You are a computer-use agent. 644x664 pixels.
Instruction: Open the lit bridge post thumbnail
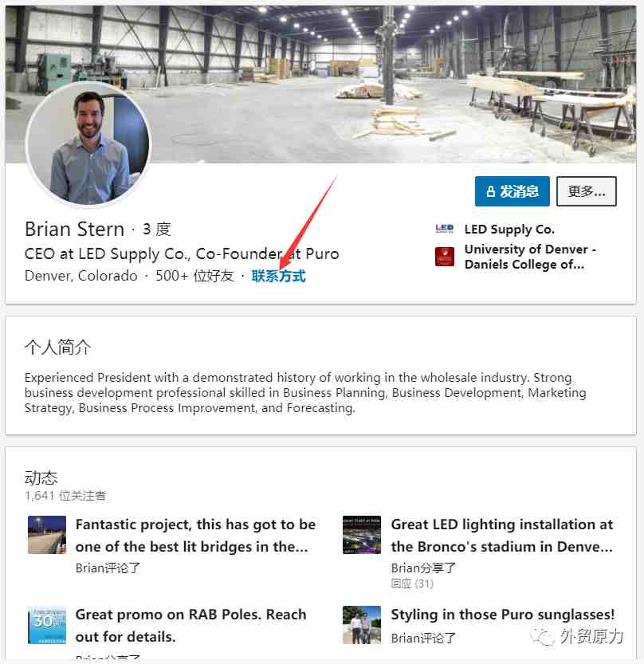(47, 534)
